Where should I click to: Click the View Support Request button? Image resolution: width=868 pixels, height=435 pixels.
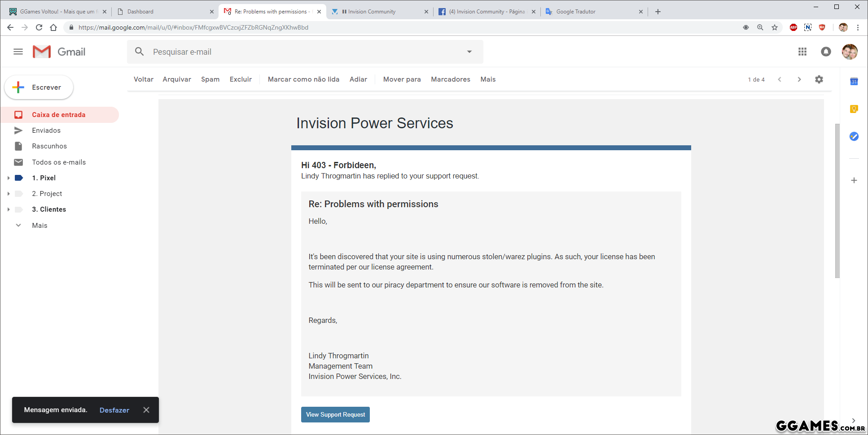point(335,414)
